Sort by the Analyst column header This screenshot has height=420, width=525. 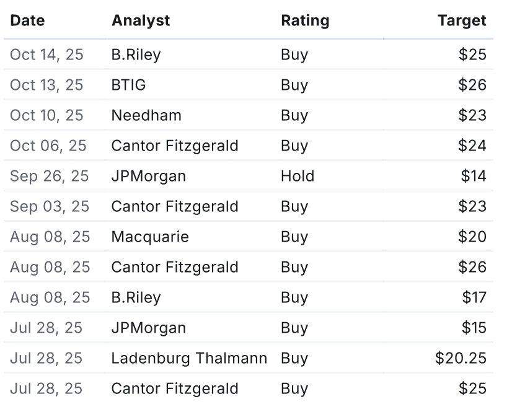141,20
